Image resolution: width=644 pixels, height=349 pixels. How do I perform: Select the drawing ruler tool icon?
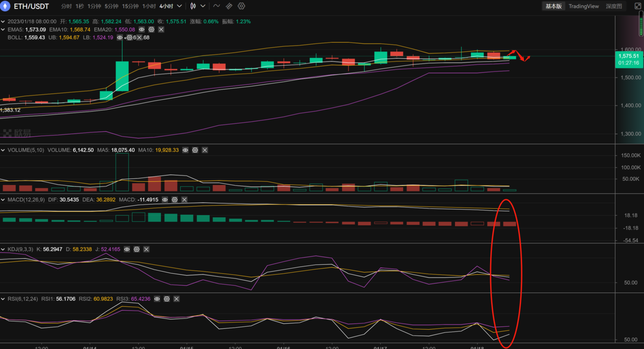229,6
